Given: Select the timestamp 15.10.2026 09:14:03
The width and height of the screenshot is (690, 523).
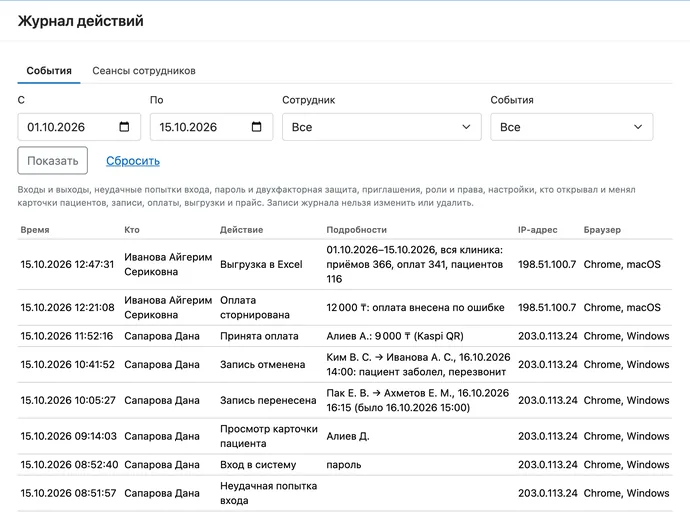Looking at the screenshot, I should tap(68, 436).
